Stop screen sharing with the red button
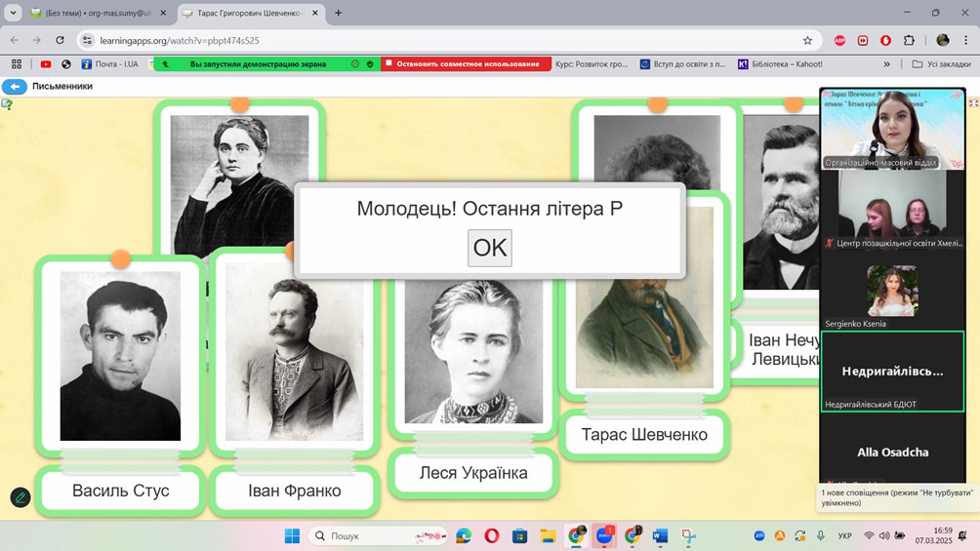The image size is (980, 551). click(x=462, y=64)
